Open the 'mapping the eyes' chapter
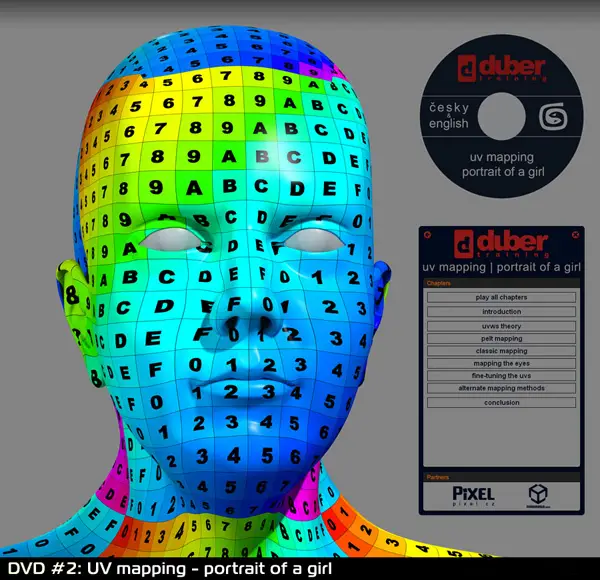The width and height of the screenshot is (600, 580). [x=501, y=363]
